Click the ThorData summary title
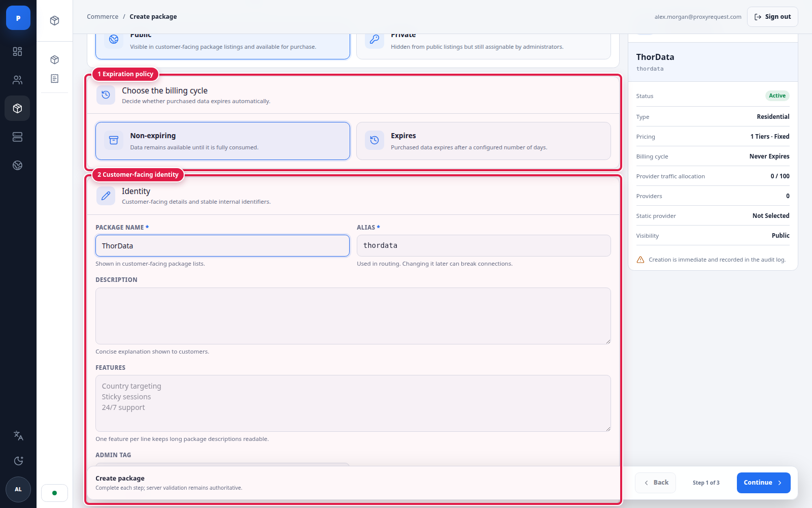This screenshot has width=812, height=508. 655,57
